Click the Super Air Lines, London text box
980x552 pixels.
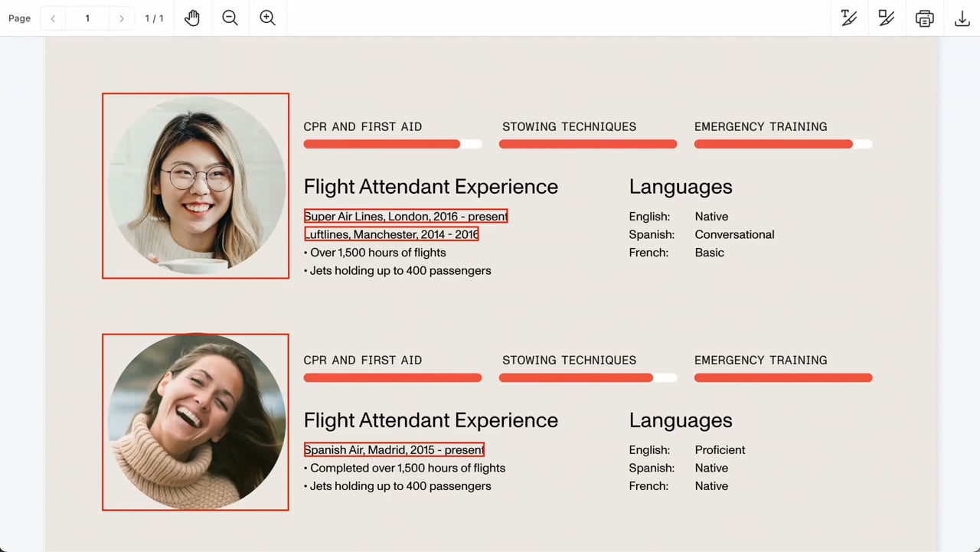point(406,217)
